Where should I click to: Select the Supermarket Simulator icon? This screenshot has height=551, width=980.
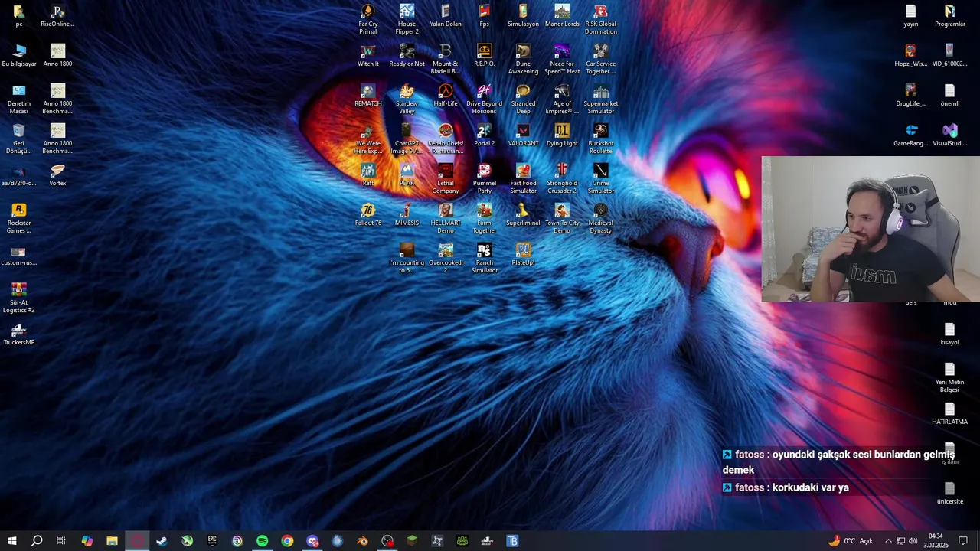(601, 99)
